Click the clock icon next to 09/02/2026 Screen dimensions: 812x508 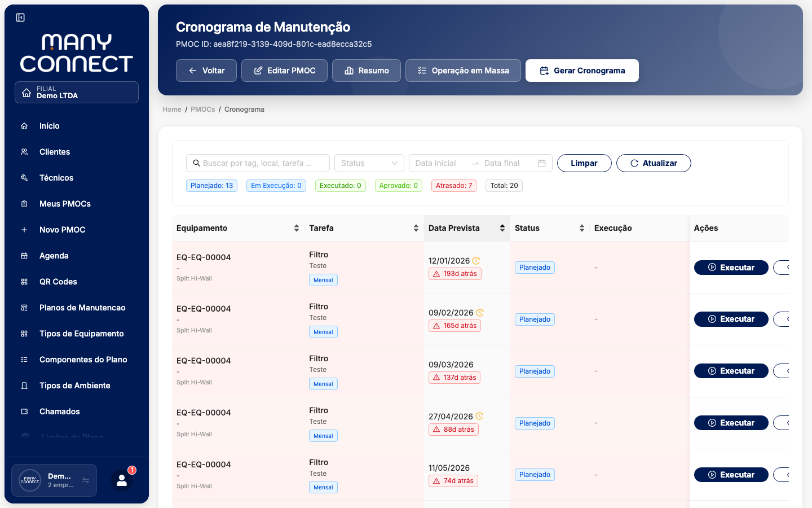click(x=480, y=313)
